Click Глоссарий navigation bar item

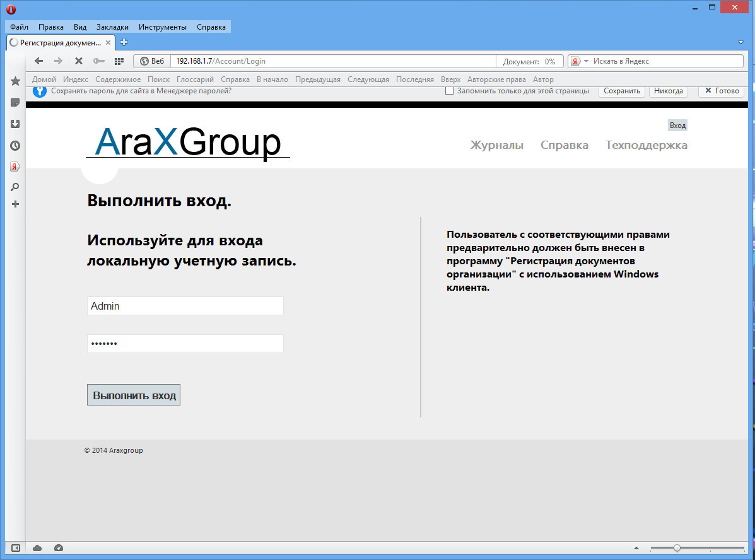click(x=195, y=79)
